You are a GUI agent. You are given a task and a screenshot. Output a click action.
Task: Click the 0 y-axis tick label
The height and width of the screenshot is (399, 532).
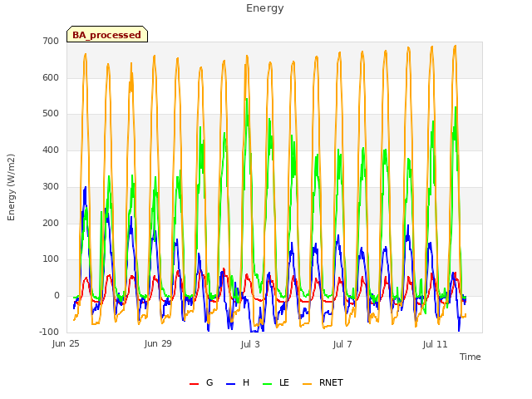[57, 296]
